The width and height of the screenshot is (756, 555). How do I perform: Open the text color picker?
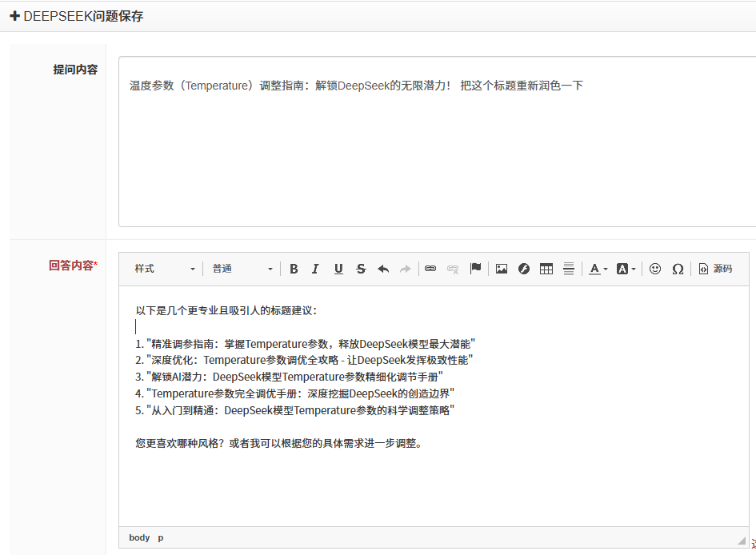click(x=598, y=269)
